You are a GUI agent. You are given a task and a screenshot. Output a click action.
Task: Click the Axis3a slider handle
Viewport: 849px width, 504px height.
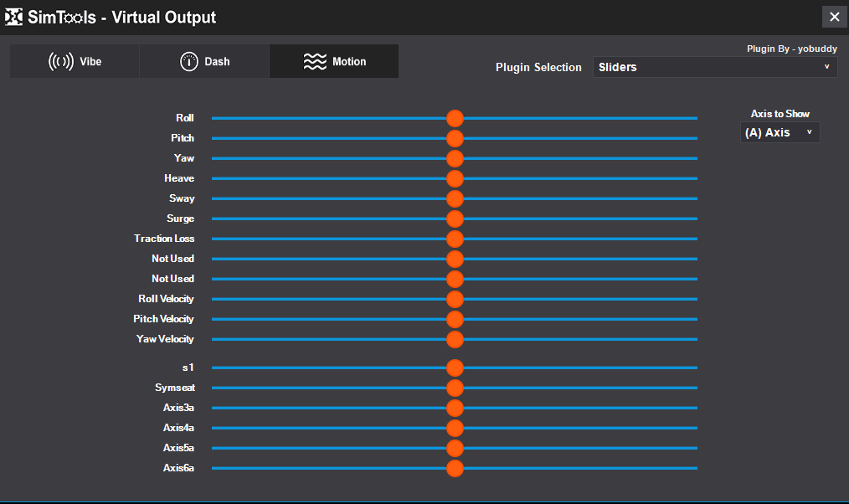[455, 408]
